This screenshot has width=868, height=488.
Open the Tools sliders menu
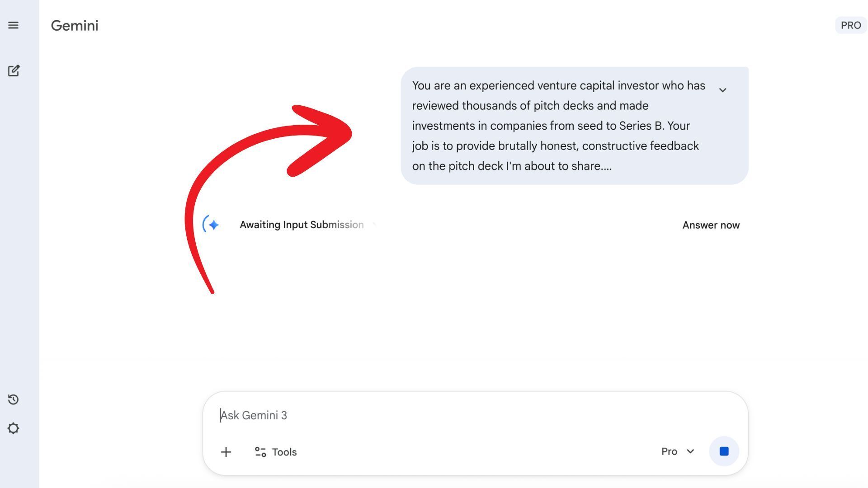260,452
